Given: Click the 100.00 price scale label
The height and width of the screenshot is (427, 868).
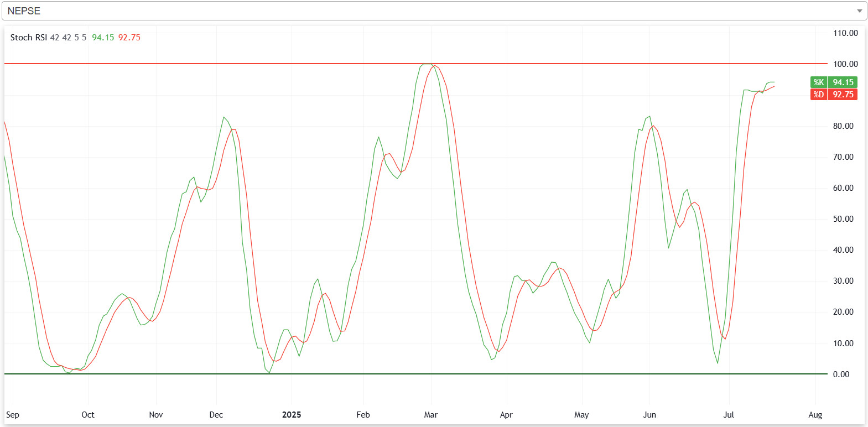Looking at the screenshot, I should pyautogui.click(x=845, y=64).
